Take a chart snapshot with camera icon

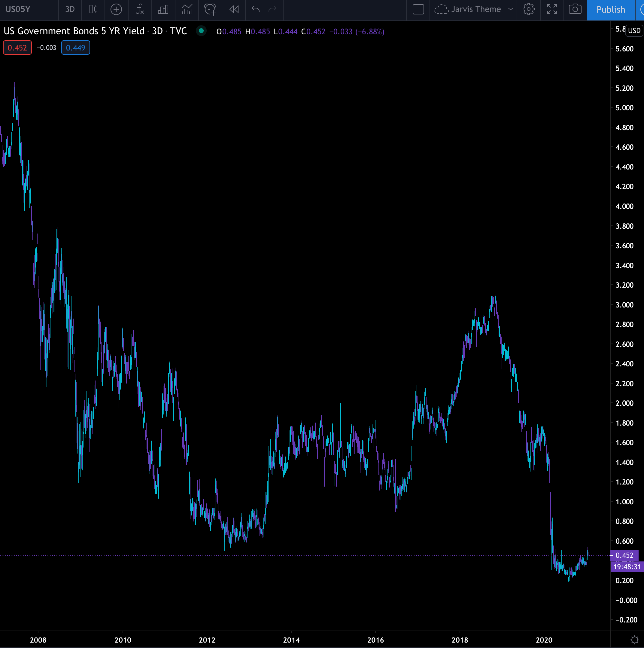click(575, 9)
